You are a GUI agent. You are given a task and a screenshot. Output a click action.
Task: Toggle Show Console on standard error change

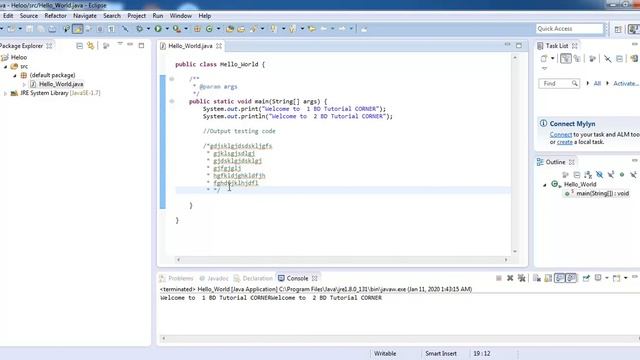(x=571, y=278)
